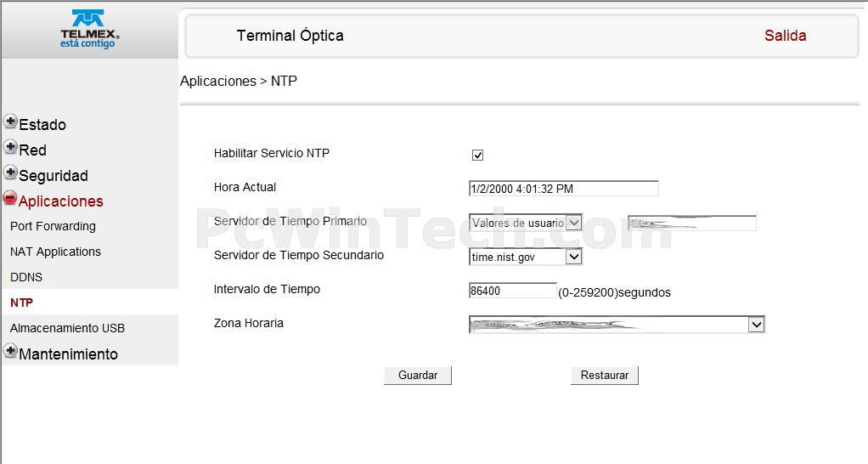
Task: Click the Salida logout link
Action: pos(785,36)
